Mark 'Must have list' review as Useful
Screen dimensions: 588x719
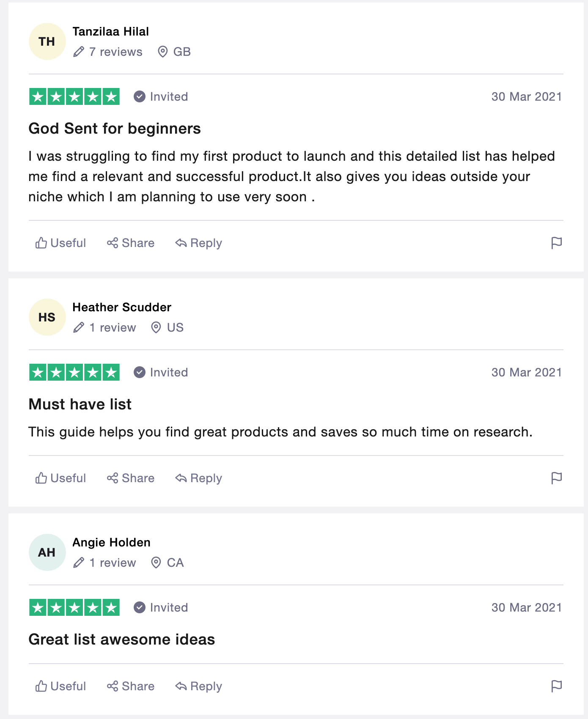(61, 478)
